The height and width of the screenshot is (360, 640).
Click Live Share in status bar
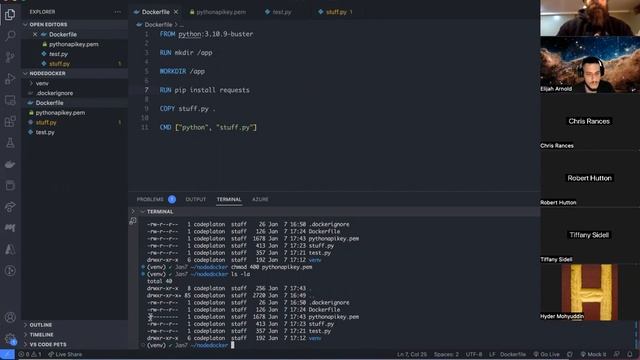pos(65,354)
